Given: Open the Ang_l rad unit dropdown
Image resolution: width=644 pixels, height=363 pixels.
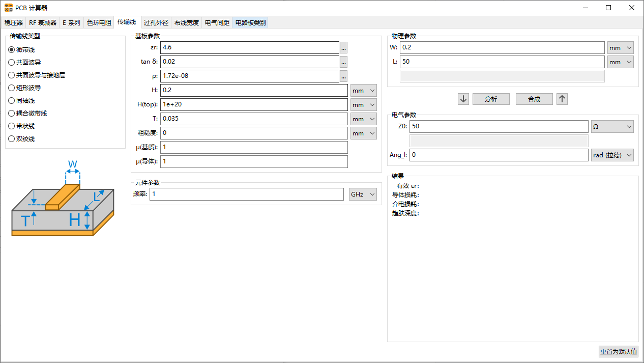Looking at the screenshot, I should tap(612, 155).
